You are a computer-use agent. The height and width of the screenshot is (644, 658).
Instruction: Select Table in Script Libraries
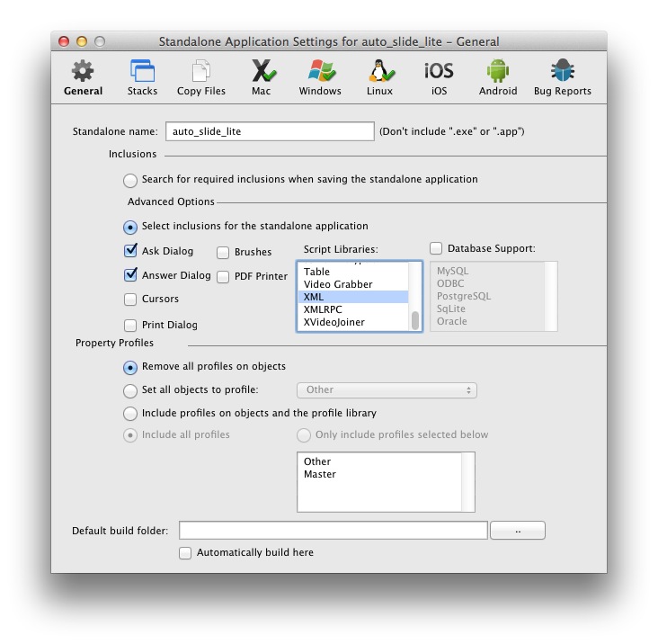click(352, 272)
